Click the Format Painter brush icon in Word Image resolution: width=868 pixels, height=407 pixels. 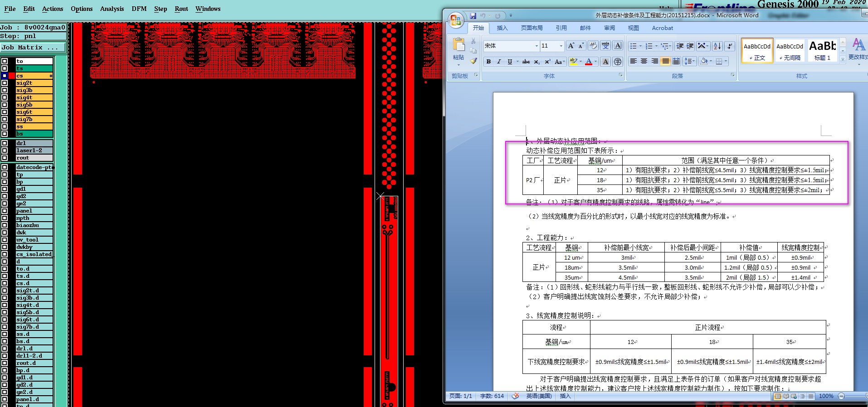(473, 61)
